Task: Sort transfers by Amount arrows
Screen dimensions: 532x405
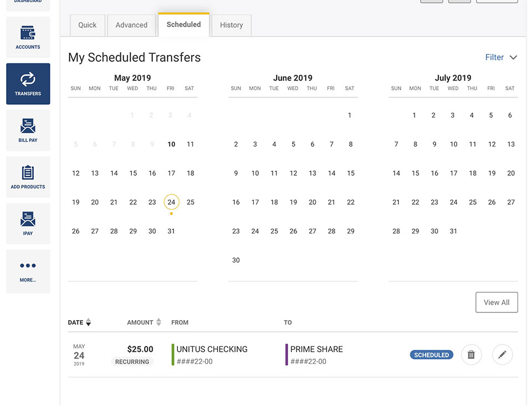Action: [x=158, y=322]
